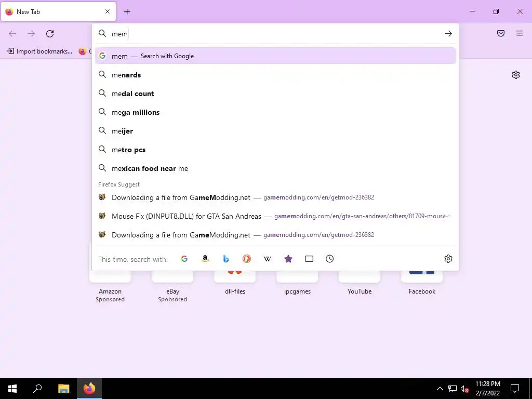Choose the 'metro pcs' suggestion
The image size is (532, 399).
[275, 150]
